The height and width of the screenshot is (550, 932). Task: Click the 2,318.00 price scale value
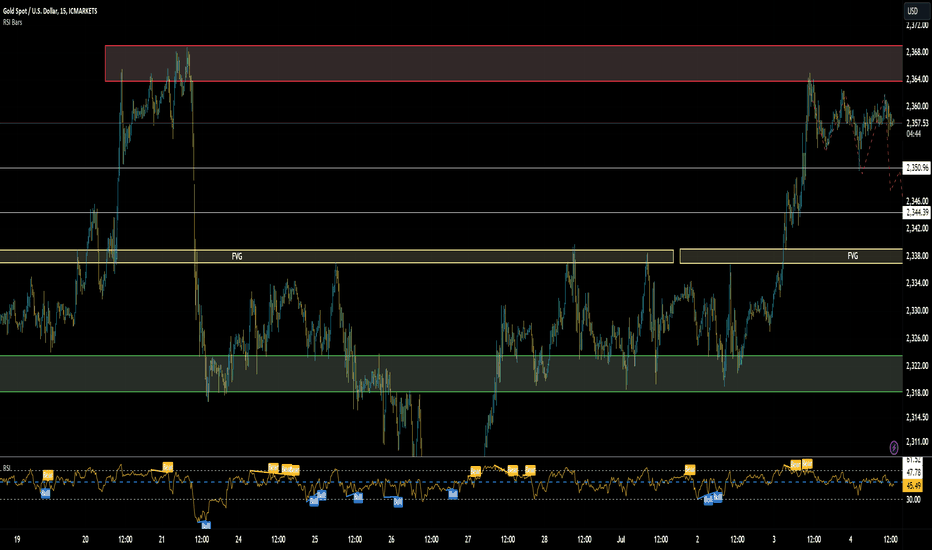[917, 392]
